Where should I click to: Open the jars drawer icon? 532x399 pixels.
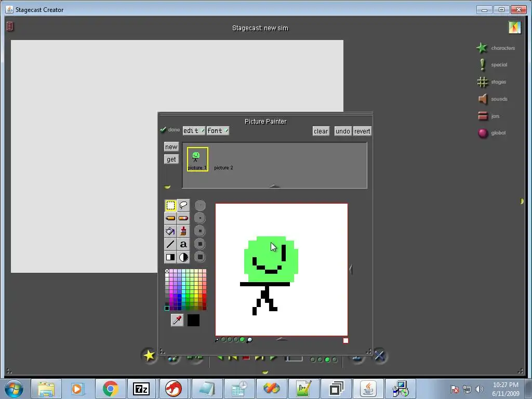pos(483,116)
